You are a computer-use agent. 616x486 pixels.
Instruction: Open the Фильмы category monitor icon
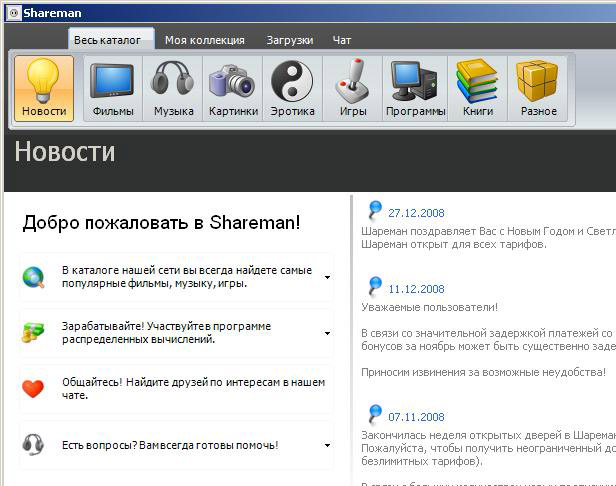[x=113, y=88]
